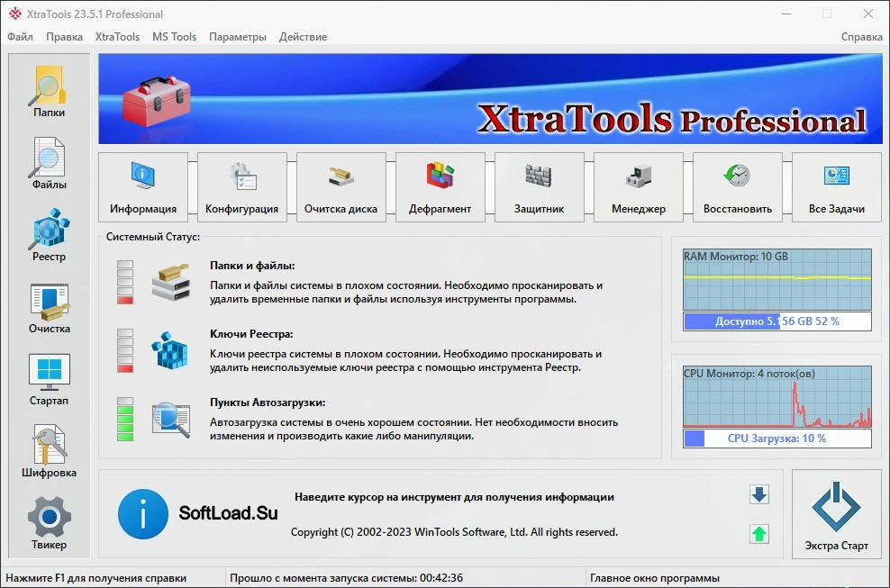Click the system uptime 00:42:36 status

pyautogui.click(x=346, y=578)
